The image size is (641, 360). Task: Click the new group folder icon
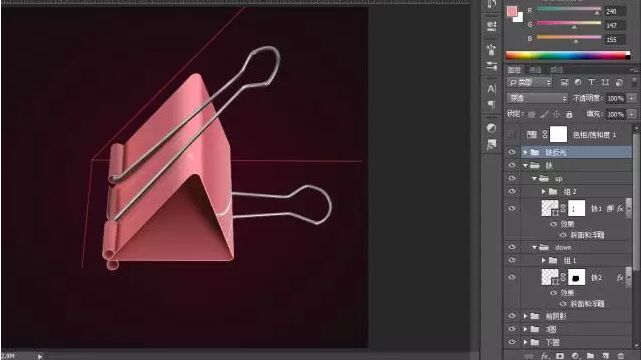click(590, 356)
